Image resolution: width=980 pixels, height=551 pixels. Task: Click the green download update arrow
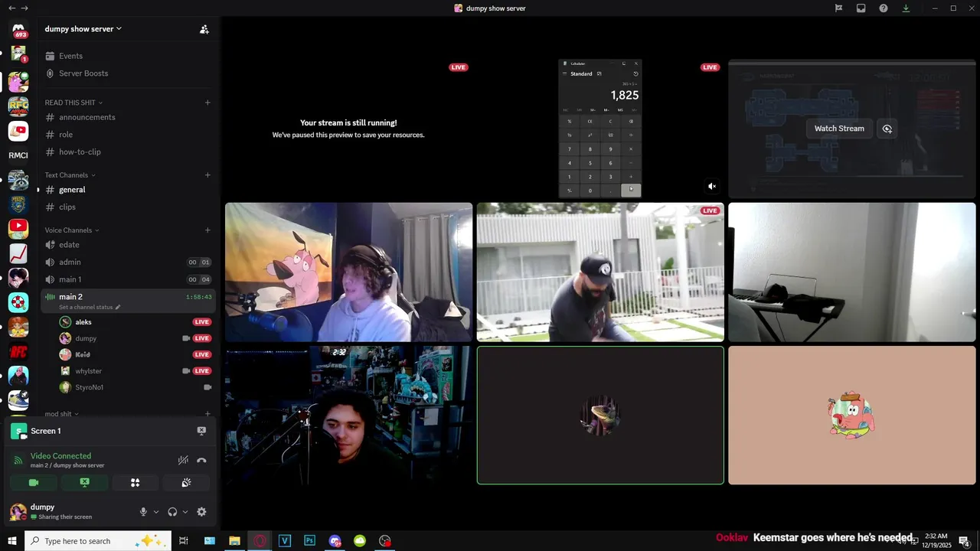pos(906,8)
